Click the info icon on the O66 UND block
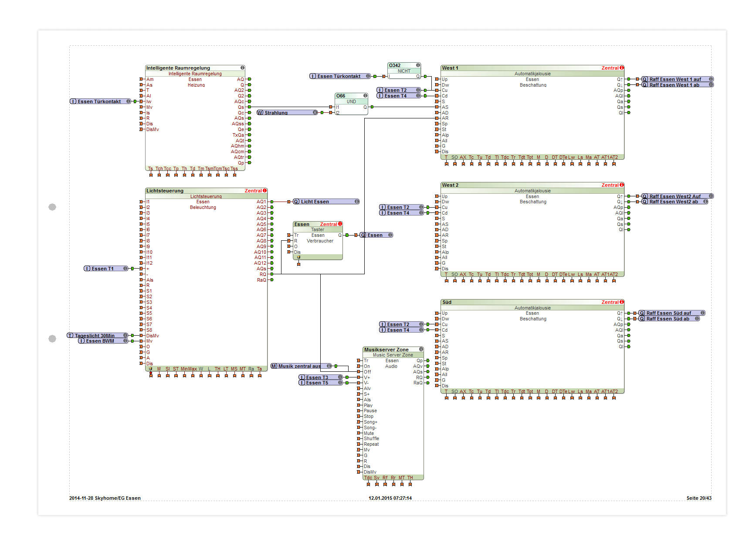 pos(365,96)
